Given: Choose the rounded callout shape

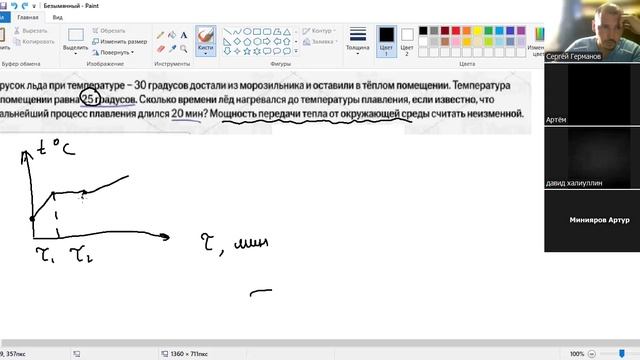Looking at the screenshot, I should point(267,51).
